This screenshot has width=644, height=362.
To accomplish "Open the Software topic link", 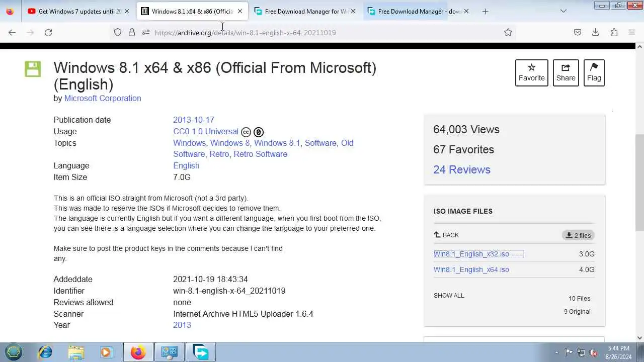I will pos(320,143).
